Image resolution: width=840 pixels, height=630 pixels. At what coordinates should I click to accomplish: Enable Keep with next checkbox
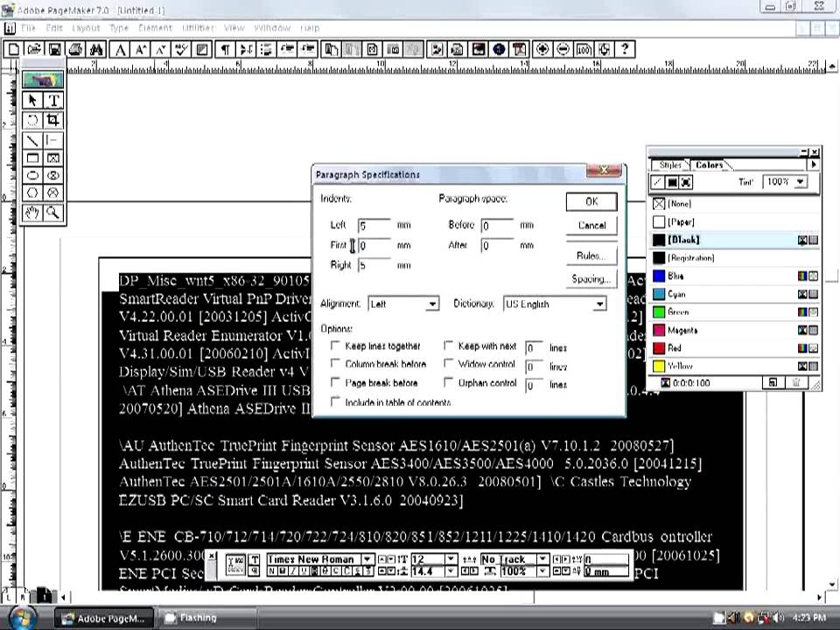tap(448, 346)
